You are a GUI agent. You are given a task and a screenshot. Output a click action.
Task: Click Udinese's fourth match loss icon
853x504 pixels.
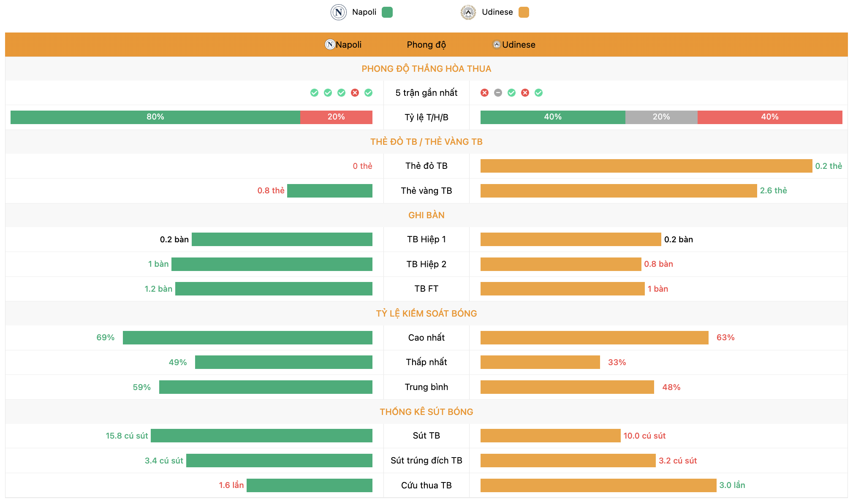point(525,93)
